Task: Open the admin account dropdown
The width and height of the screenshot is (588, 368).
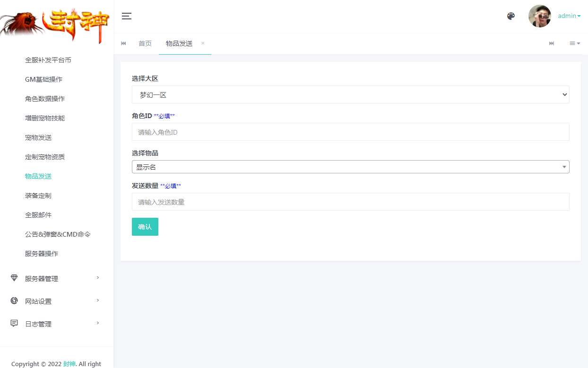Action: pyautogui.click(x=569, y=16)
